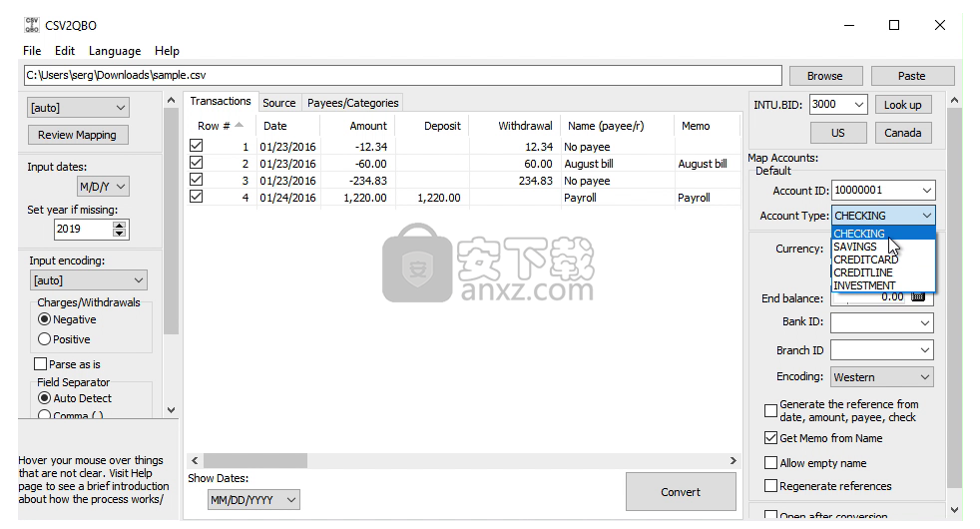Choose CREDITLINE in account type list
The image size is (980, 529).
pyautogui.click(x=883, y=272)
